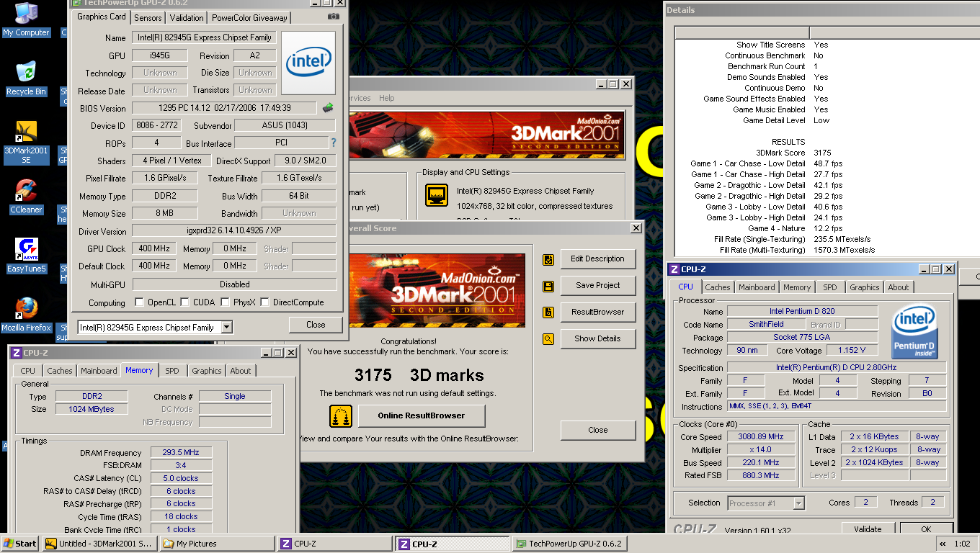980x553 pixels.
Task: Click Bus Interface question mark in GPU-Z
Action: point(334,143)
